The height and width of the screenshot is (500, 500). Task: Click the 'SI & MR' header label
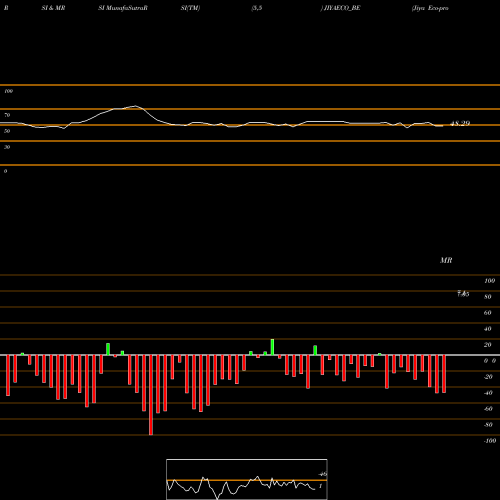[53, 8]
